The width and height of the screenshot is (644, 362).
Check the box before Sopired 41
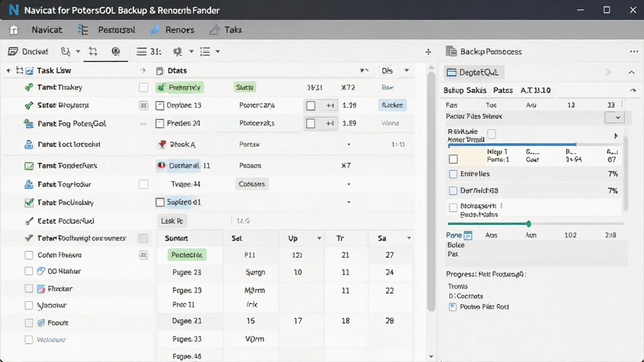(160, 202)
